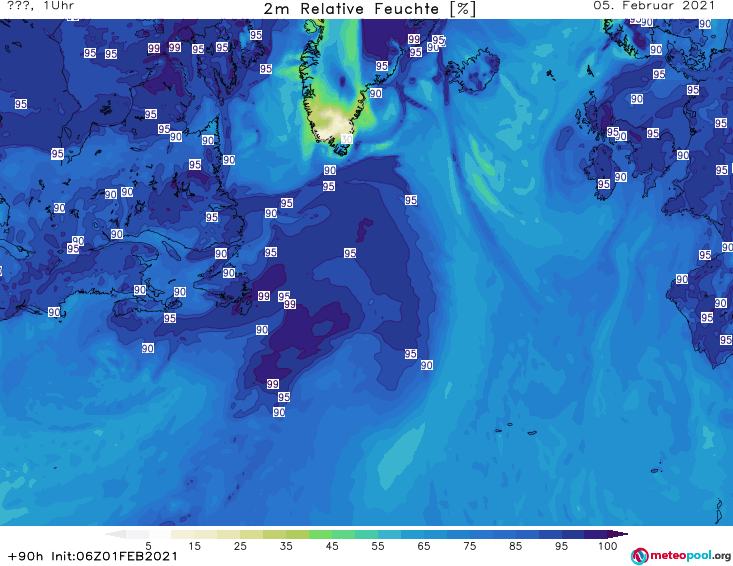This screenshot has width=733, height=566.
Task: Click the '30' contour label over Greenland
Action: point(346,139)
